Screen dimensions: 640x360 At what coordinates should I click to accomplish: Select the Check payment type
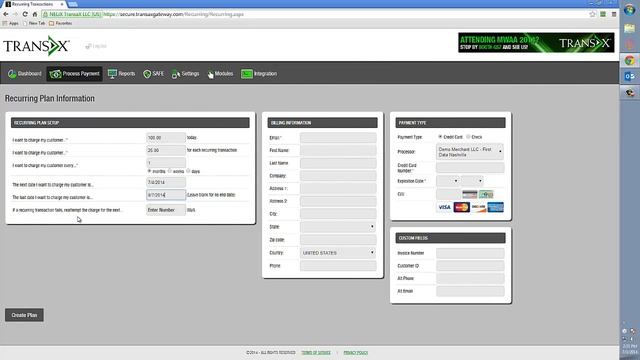pyautogui.click(x=468, y=137)
